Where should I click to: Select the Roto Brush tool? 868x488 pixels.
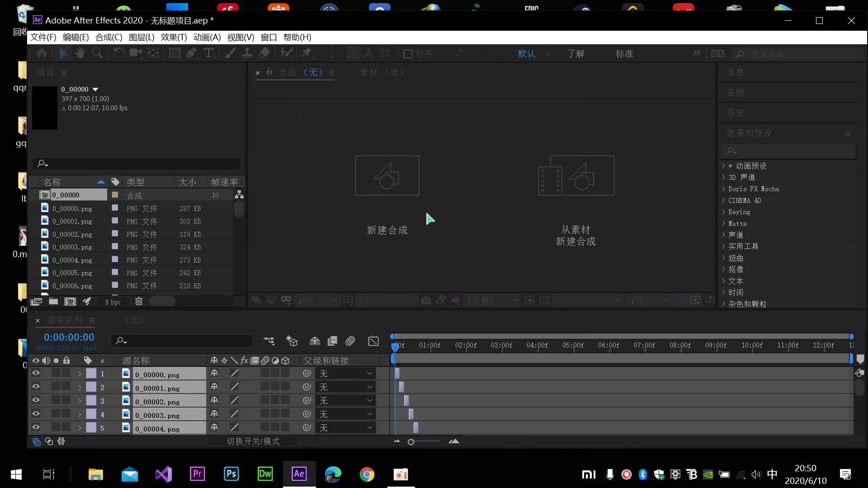pos(286,53)
